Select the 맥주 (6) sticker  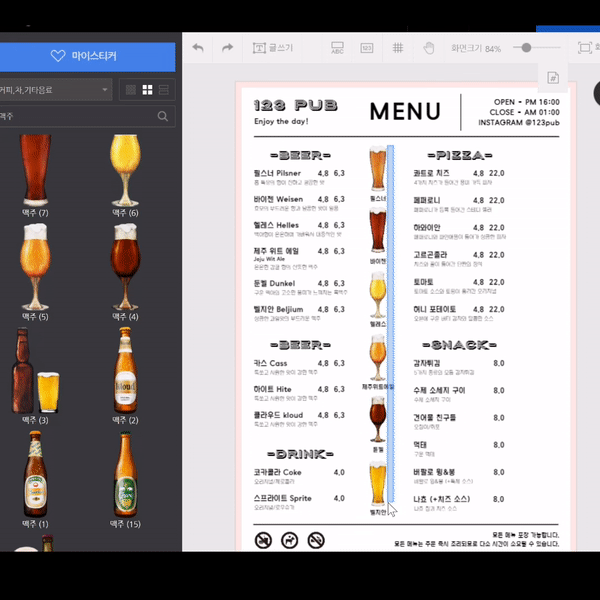[x=125, y=170]
